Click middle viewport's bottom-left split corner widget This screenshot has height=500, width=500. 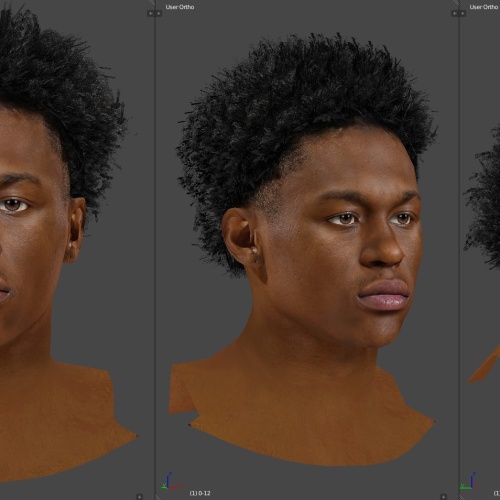tap(158, 497)
